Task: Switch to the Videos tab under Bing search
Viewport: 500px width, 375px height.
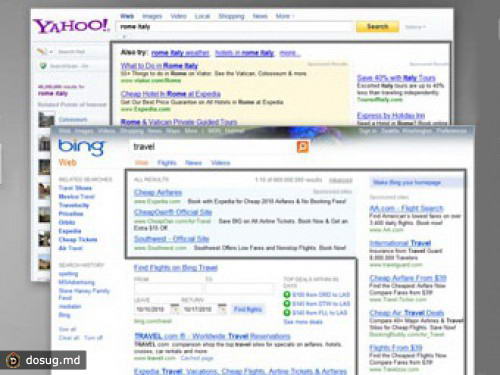Action: [x=221, y=163]
